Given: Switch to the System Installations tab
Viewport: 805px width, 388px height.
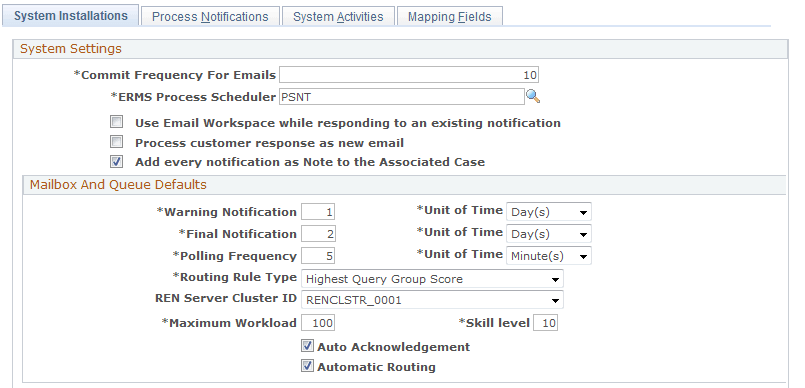Looking at the screenshot, I should pyautogui.click(x=71, y=16).
